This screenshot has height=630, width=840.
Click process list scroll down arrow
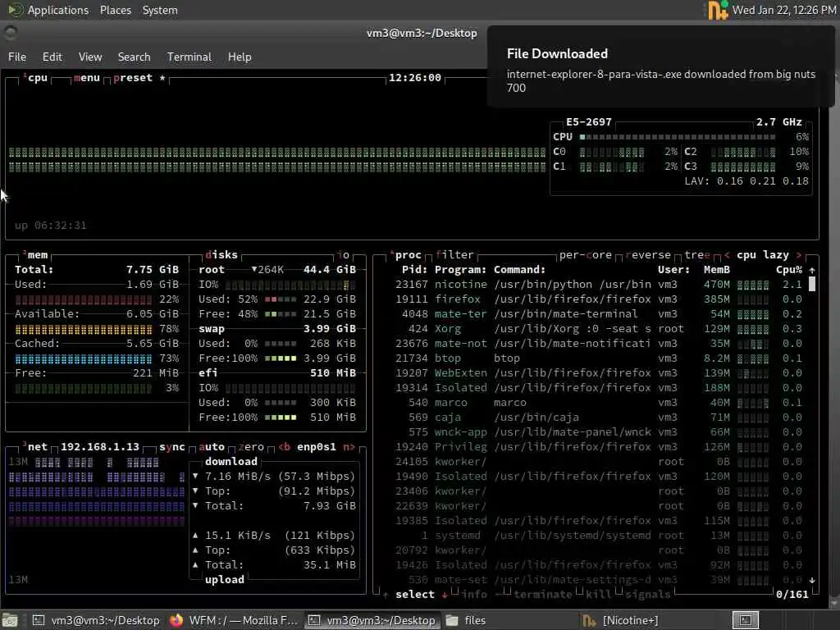tap(812, 580)
